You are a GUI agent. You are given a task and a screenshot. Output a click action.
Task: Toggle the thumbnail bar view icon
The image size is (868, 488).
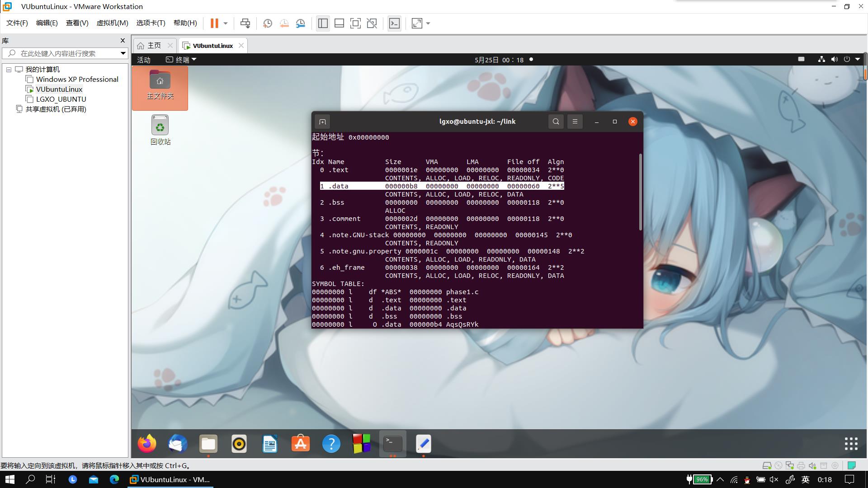pyautogui.click(x=339, y=23)
